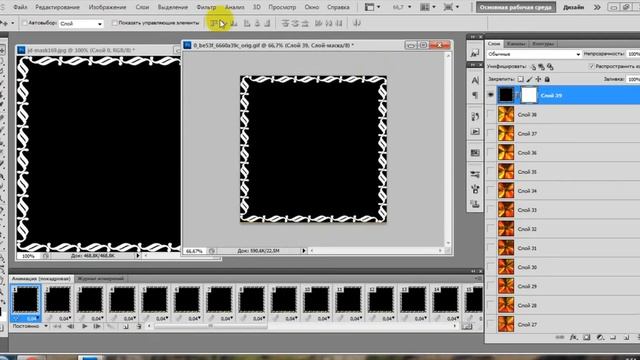Click auto-align layers icon
The height and width of the screenshot is (360, 640).
357,24
